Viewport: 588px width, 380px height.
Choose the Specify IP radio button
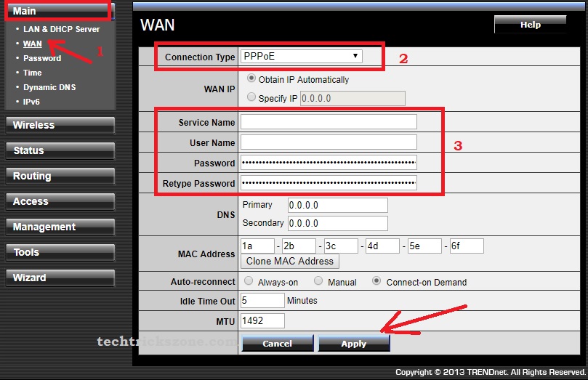[x=252, y=97]
